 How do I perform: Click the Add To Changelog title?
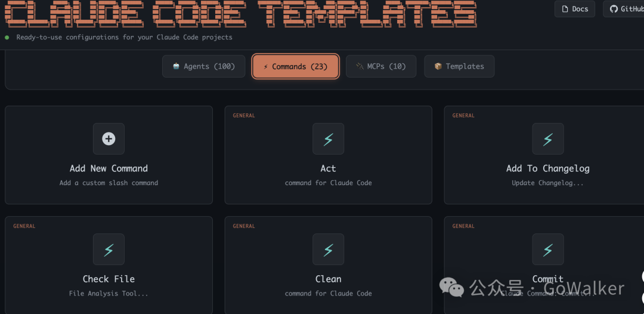coord(548,168)
